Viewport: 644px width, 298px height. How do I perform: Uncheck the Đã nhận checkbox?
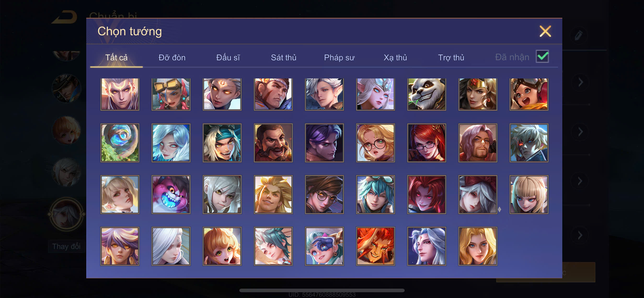tap(542, 56)
